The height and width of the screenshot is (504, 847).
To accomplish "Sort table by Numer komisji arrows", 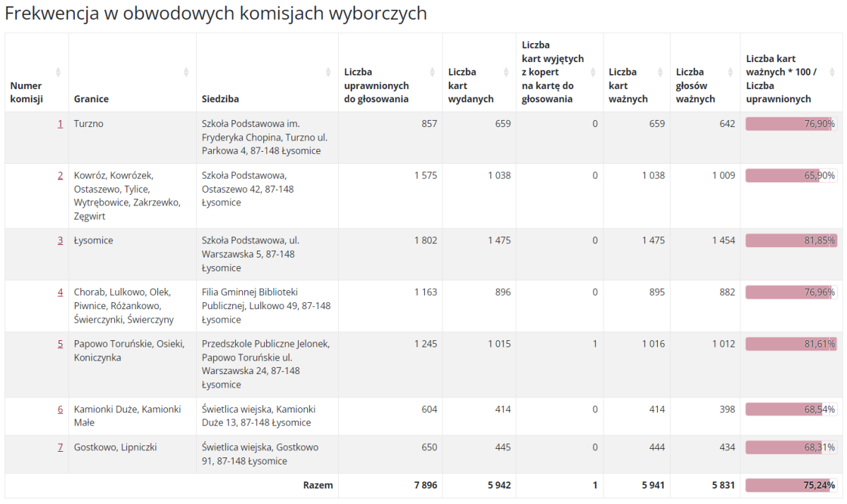I will pos(58,72).
